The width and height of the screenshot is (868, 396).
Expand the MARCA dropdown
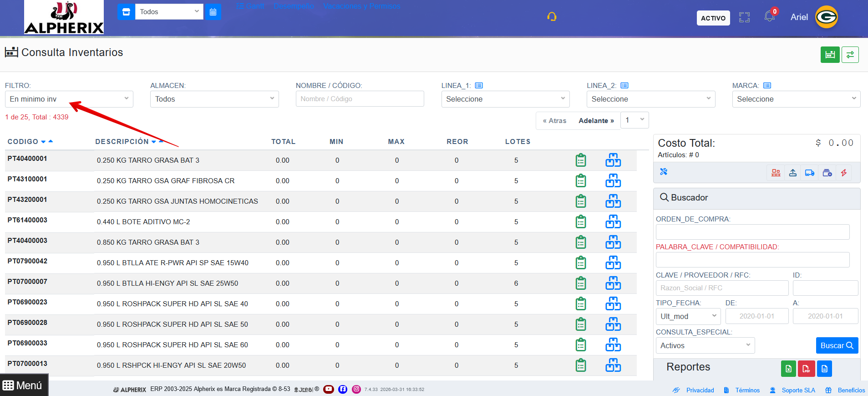pyautogui.click(x=796, y=99)
